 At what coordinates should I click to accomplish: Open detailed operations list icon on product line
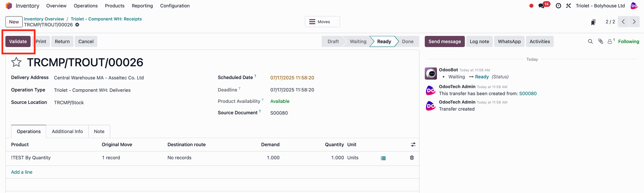[x=383, y=158]
